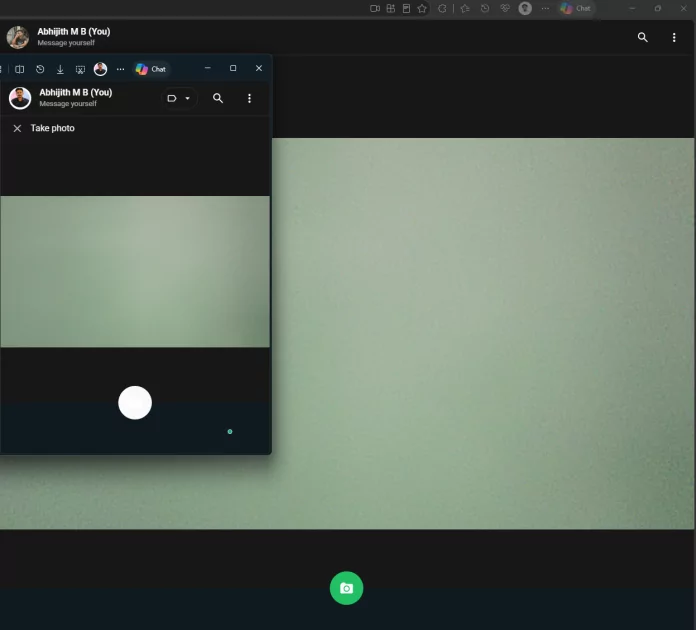This screenshot has width=696, height=630.
Task: Add to favorites with star icon, back window
Action: click(x=422, y=8)
